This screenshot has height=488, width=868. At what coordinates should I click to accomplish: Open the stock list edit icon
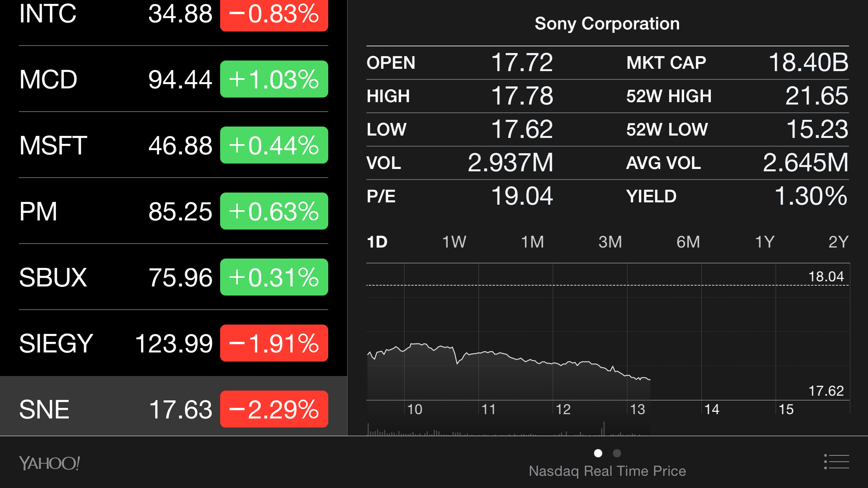(837, 462)
